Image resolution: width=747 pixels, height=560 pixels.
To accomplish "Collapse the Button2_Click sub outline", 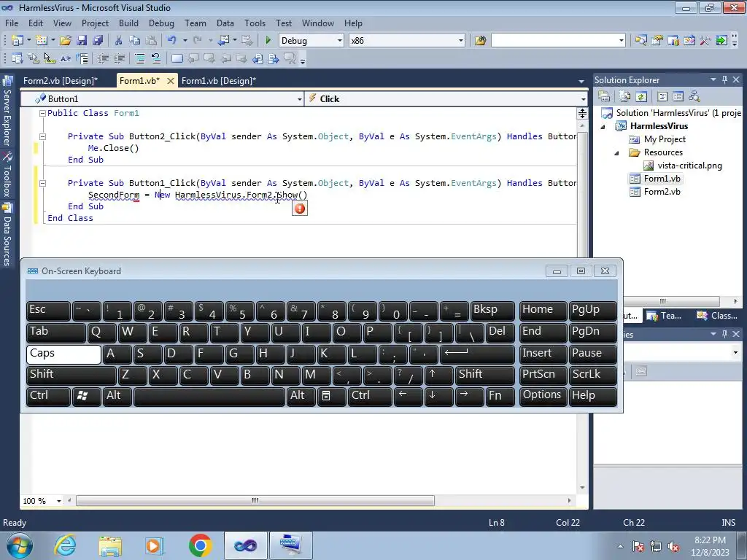I will tap(42, 136).
